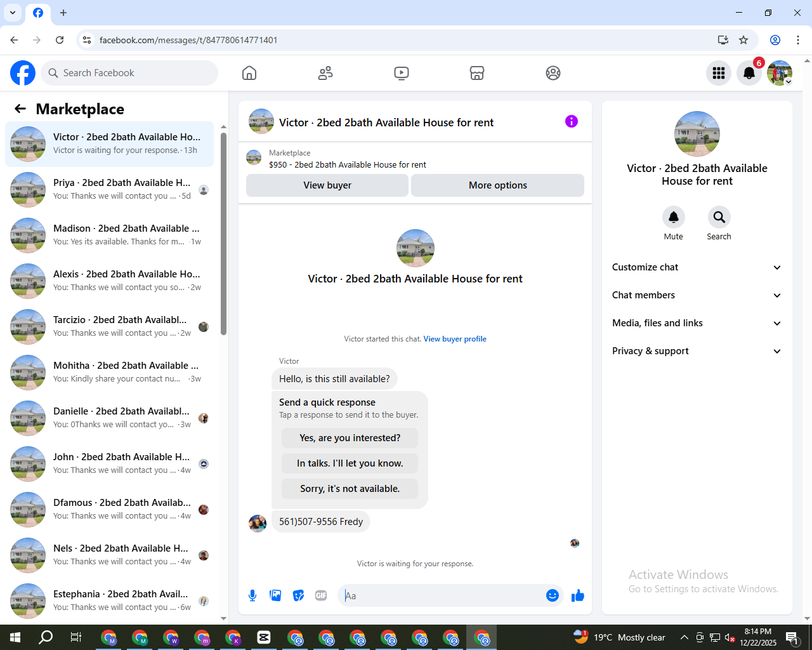
Task: Open Chrome three-dot menu
Action: coord(798,40)
